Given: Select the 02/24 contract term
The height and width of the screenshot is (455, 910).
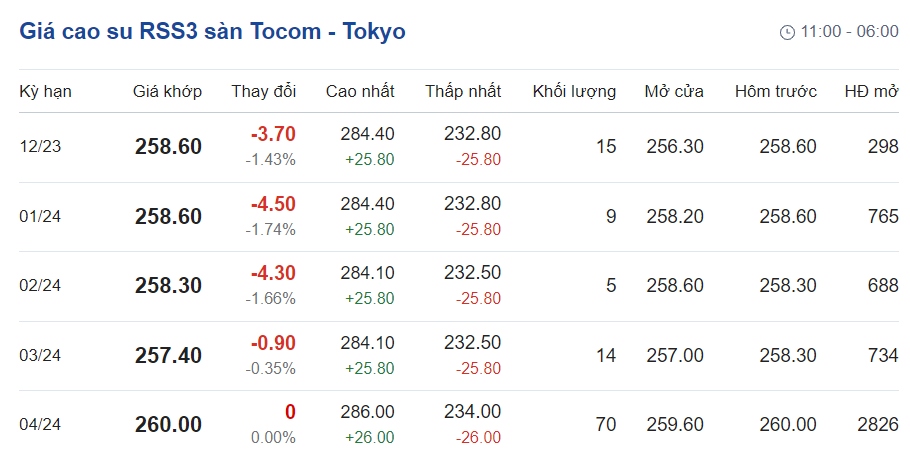Looking at the screenshot, I should (x=40, y=286).
